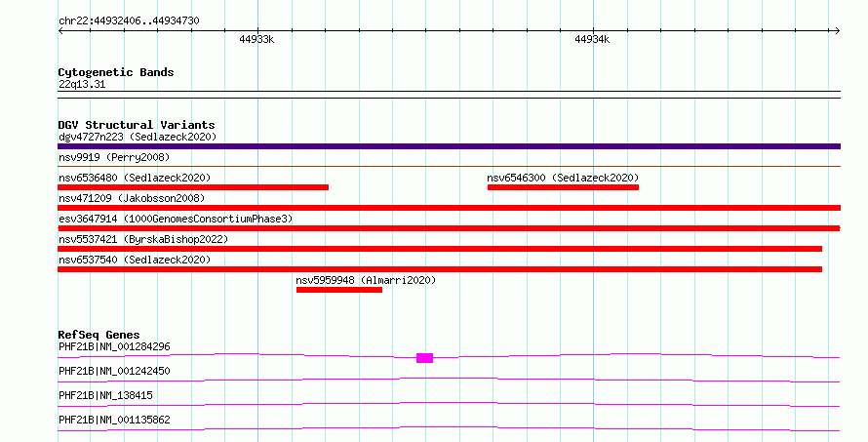Screen dimensions: 868x442
Task: Click the left arrow end of ruler
Action: [60, 31]
